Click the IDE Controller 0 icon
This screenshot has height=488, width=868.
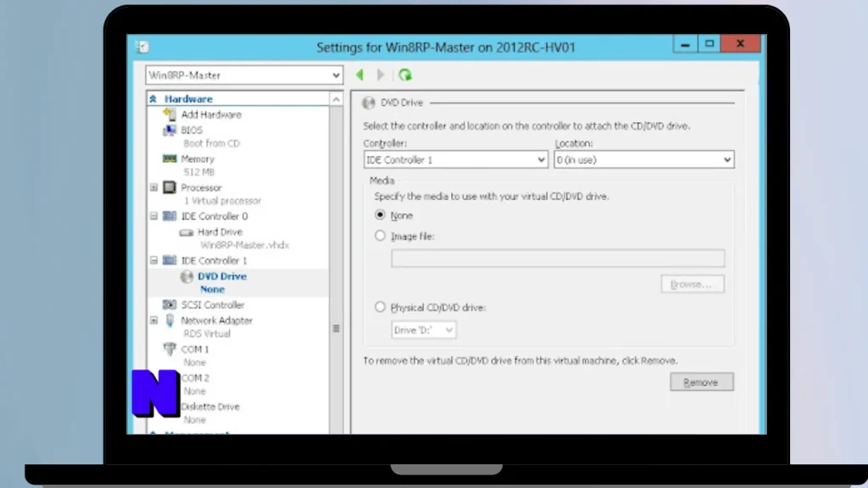[170, 216]
